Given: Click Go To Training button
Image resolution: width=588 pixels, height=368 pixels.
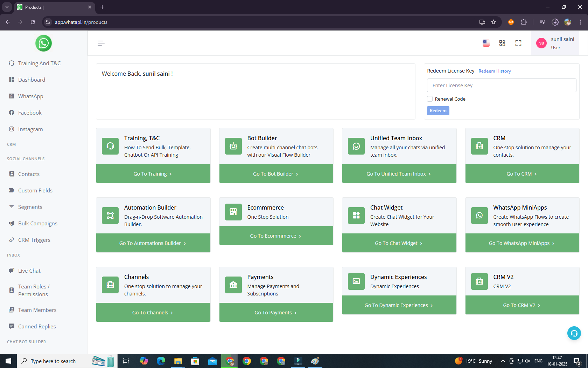Looking at the screenshot, I should tap(153, 173).
